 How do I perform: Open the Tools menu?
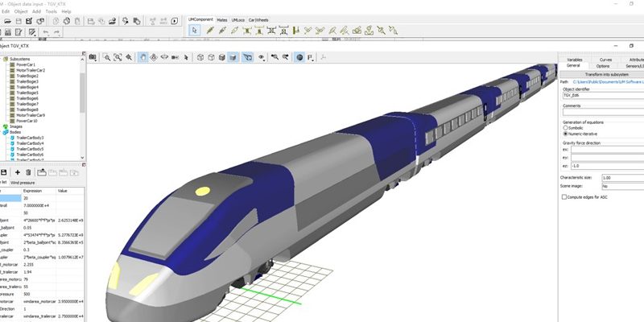tap(52, 12)
